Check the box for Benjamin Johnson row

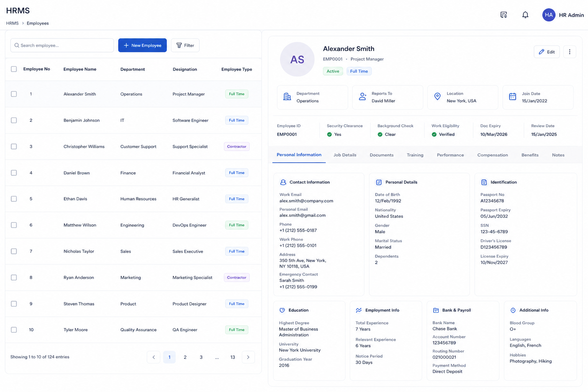tap(14, 120)
